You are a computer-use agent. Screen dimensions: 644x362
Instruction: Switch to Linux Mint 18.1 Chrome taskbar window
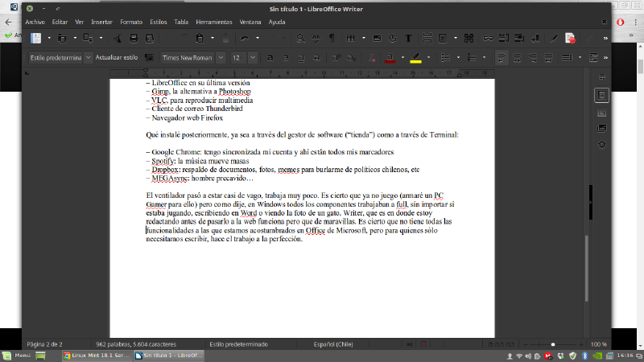[97, 356]
